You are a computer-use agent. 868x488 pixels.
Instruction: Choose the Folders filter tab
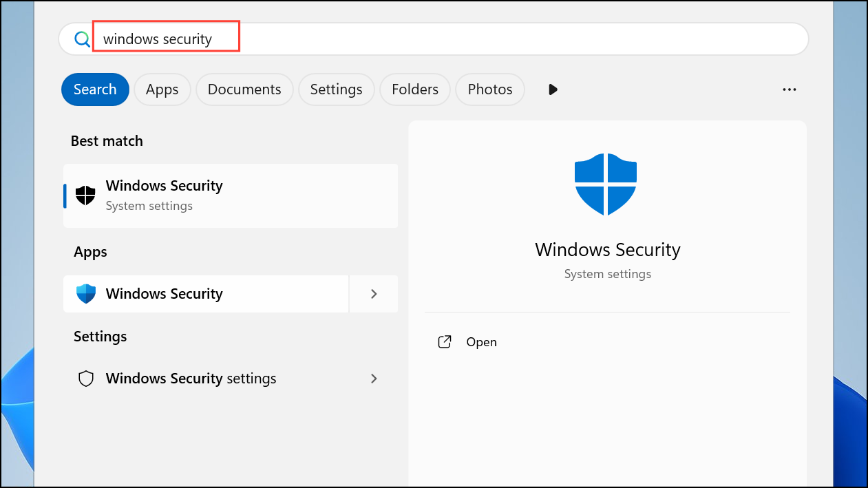[x=415, y=89]
